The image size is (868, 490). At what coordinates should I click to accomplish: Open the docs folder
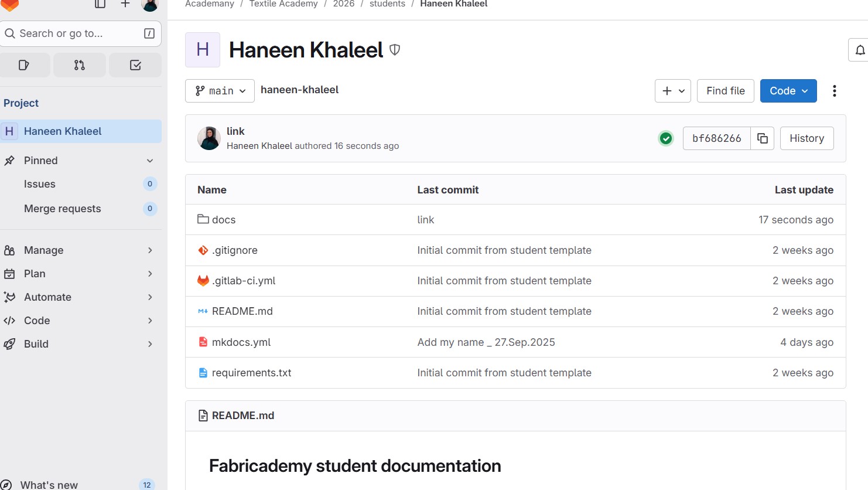pyautogui.click(x=223, y=220)
